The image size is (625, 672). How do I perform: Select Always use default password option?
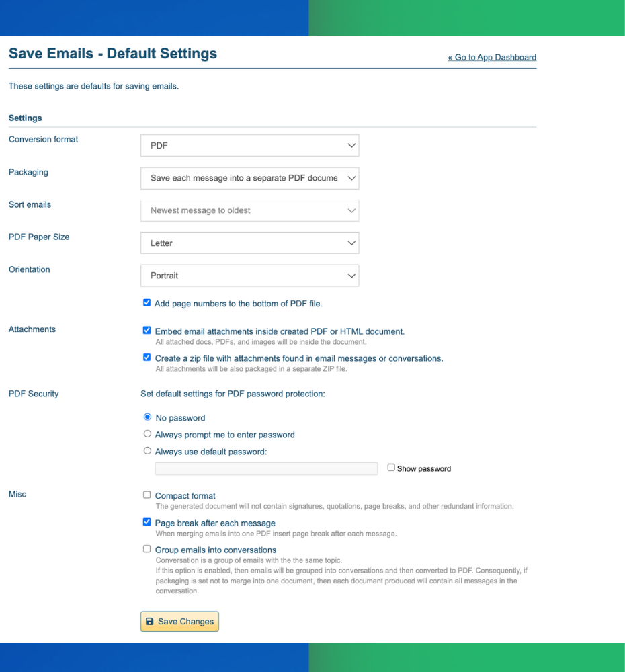tap(147, 450)
